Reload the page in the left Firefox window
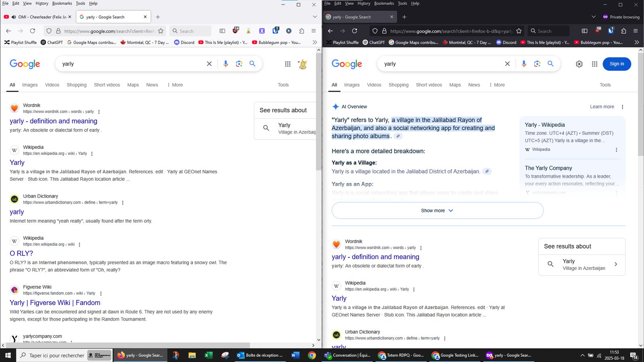The width and height of the screenshot is (644, 362). click(x=33, y=31)
